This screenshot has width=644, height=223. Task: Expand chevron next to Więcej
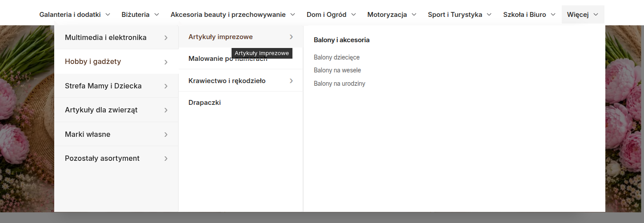(x=596, y=15)
